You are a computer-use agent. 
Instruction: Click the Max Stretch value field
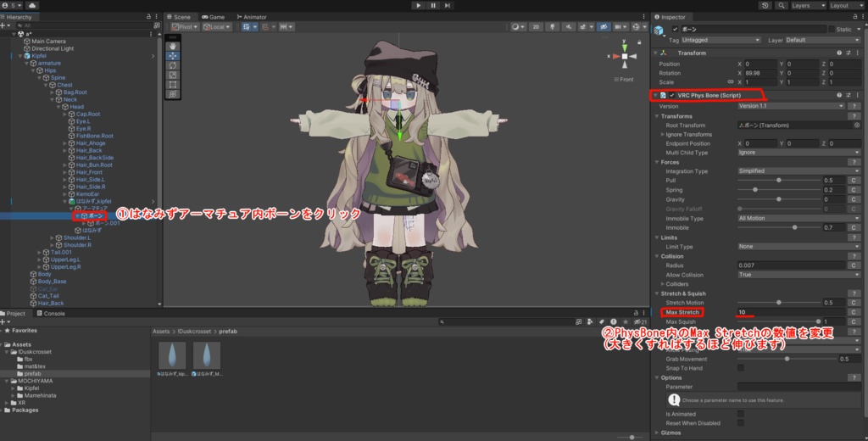coord(791,312)
